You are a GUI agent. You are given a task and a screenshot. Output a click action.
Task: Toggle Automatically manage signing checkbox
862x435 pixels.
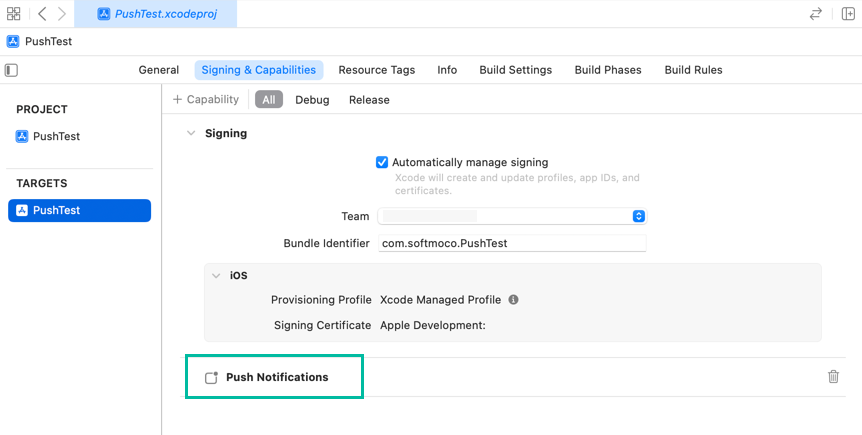(x=382, y=162)
